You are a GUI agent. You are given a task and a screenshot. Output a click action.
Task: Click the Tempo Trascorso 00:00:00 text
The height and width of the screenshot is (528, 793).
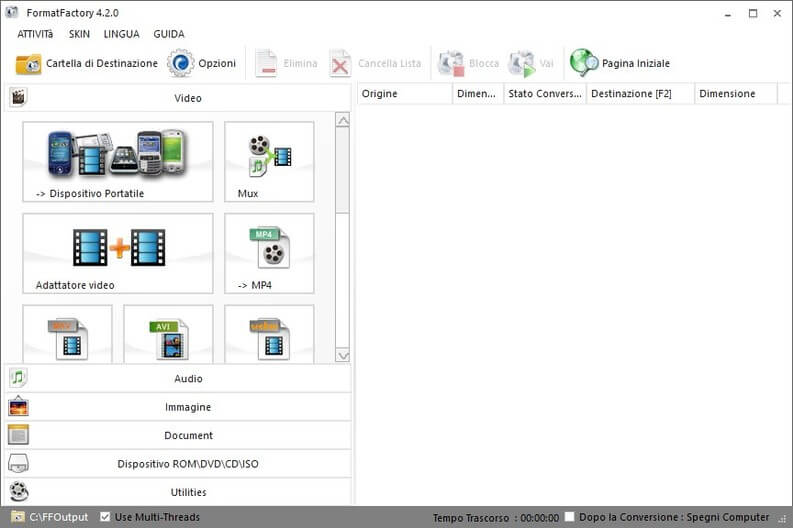coord(496,517)
